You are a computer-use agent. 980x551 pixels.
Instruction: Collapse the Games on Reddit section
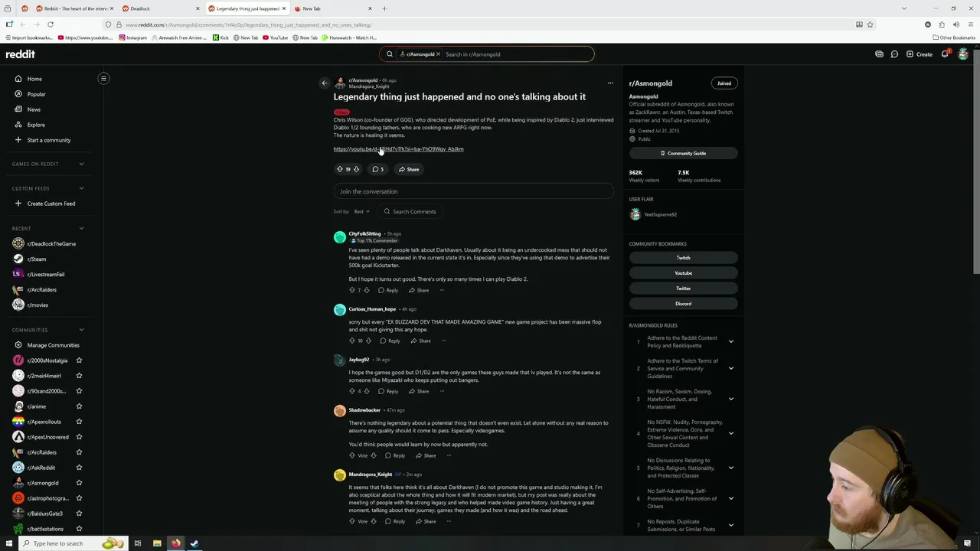pyautogui.click(x=81, y=164)
